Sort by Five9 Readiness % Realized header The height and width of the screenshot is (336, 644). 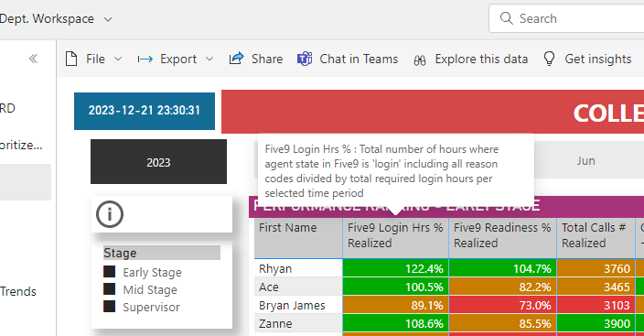click(x=502, y=238)
